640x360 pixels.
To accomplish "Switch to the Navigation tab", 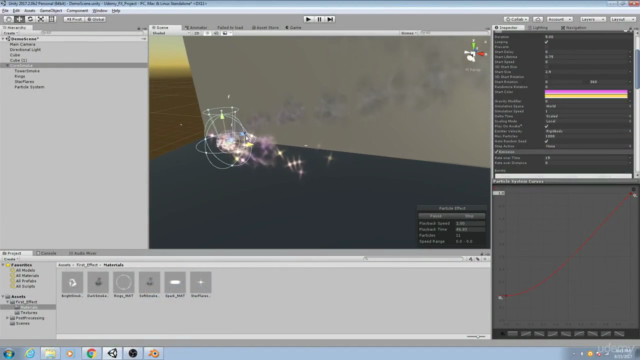I will [x=573, y=27].
